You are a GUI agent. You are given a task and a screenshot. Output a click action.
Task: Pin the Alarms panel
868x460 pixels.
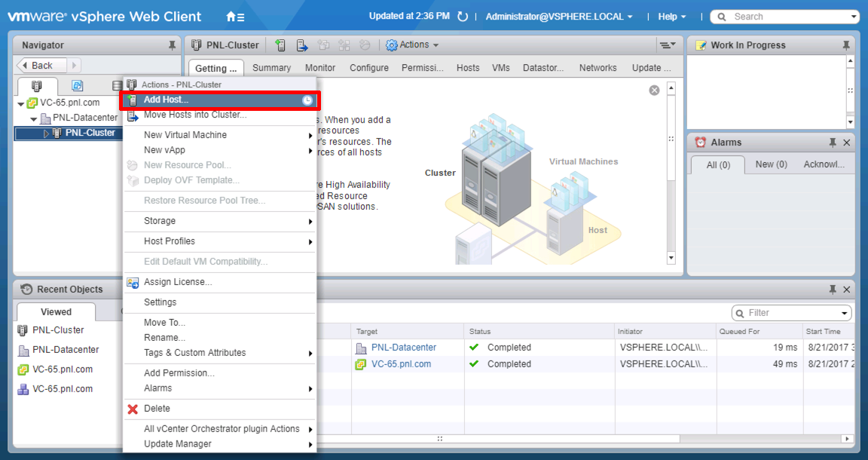click(x=833, y=143)
